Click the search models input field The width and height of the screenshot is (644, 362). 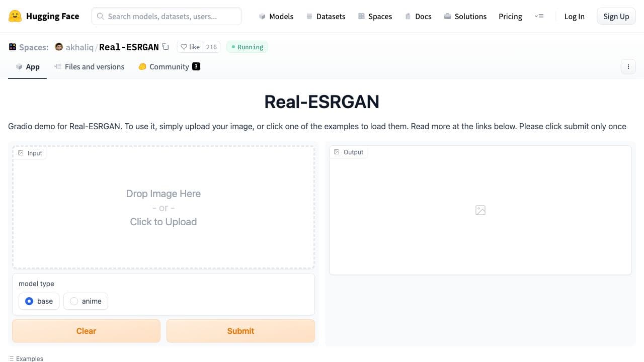coord(166,16)
